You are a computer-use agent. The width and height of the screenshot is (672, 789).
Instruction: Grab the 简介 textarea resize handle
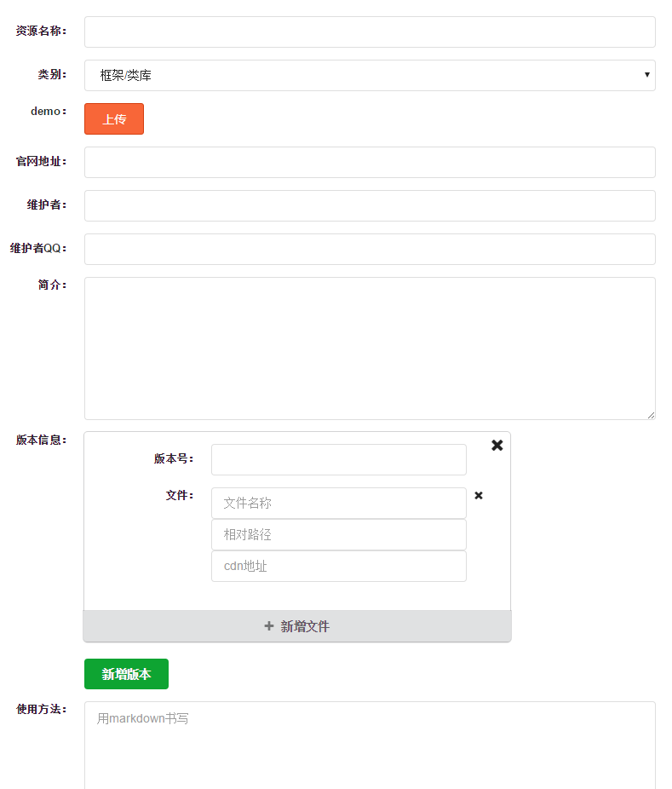pos(651,415)
